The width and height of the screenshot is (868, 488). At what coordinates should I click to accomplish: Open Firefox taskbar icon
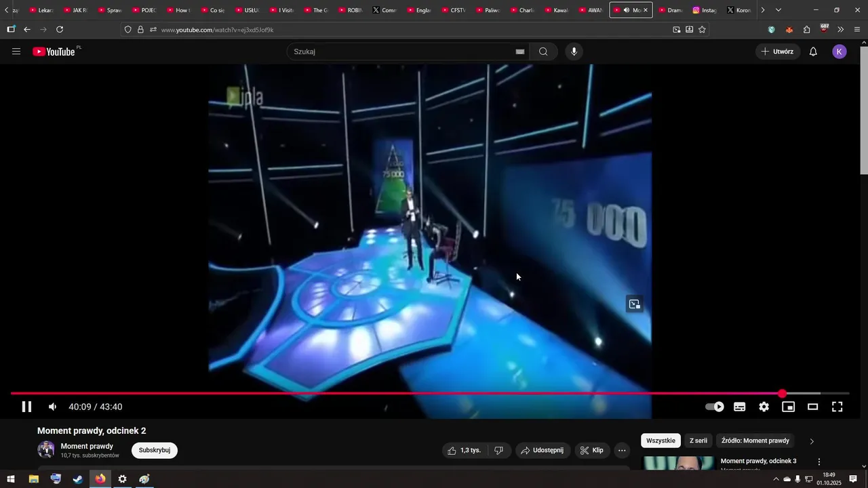100,479
